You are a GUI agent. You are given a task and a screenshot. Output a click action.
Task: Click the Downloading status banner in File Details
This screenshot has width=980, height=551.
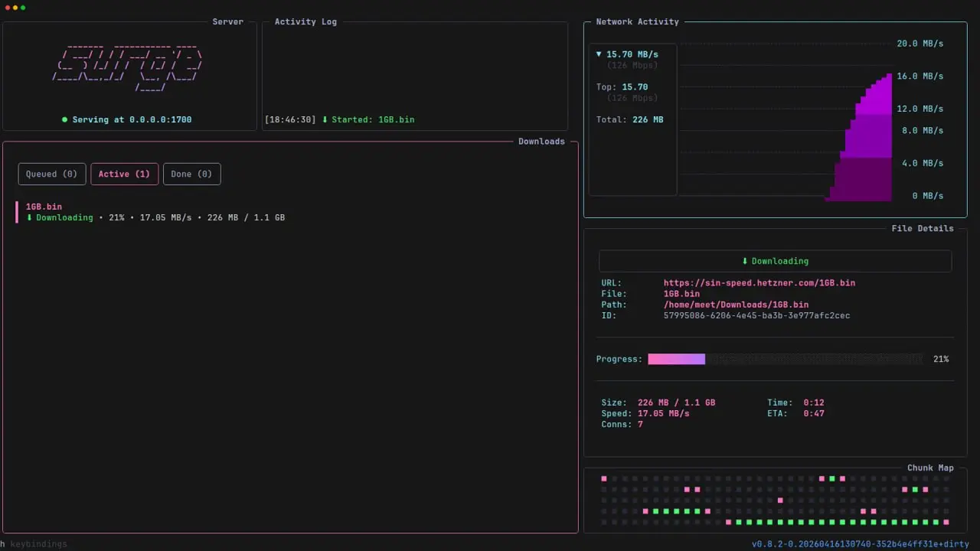pos(775,261)
